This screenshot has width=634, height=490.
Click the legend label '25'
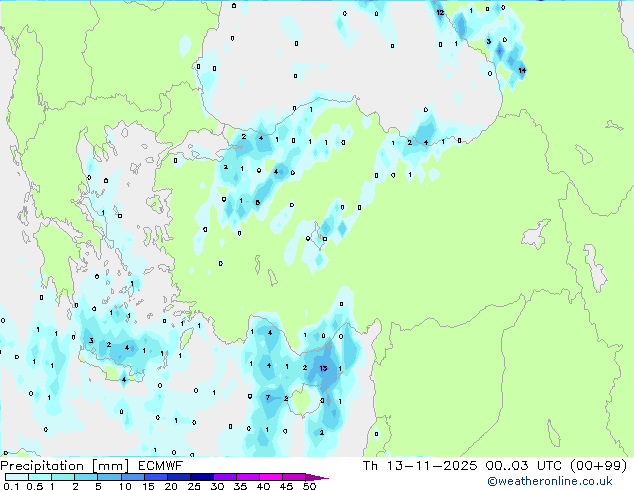point(194,486)
